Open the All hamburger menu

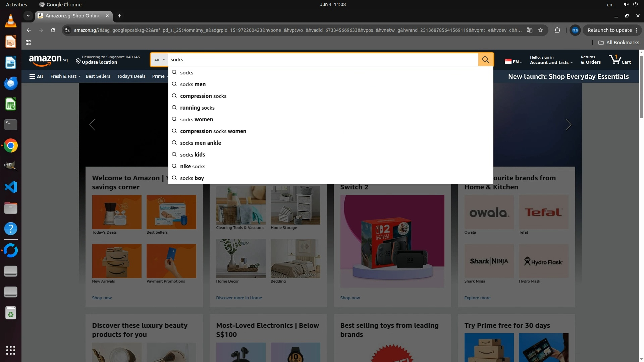point(36,76)
